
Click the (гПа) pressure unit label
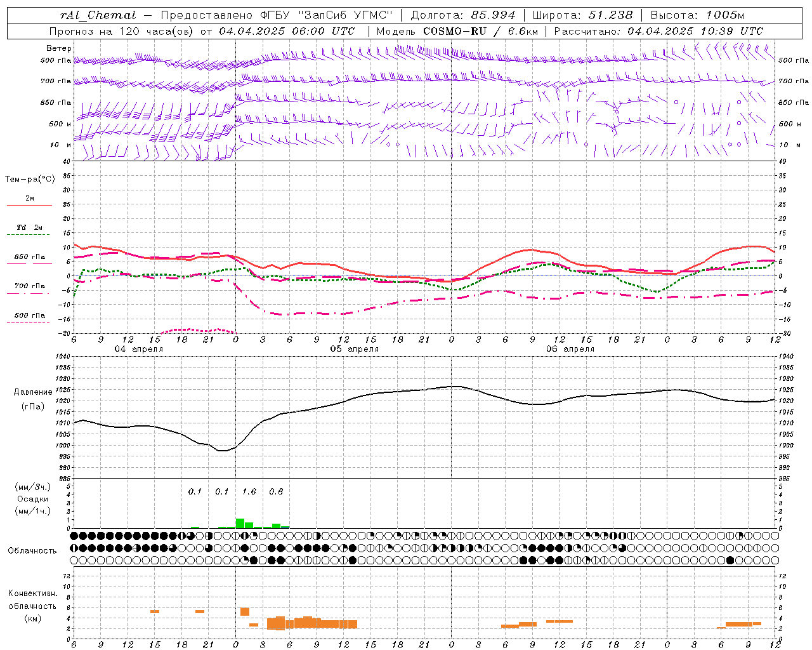click(x=33, y=407)
